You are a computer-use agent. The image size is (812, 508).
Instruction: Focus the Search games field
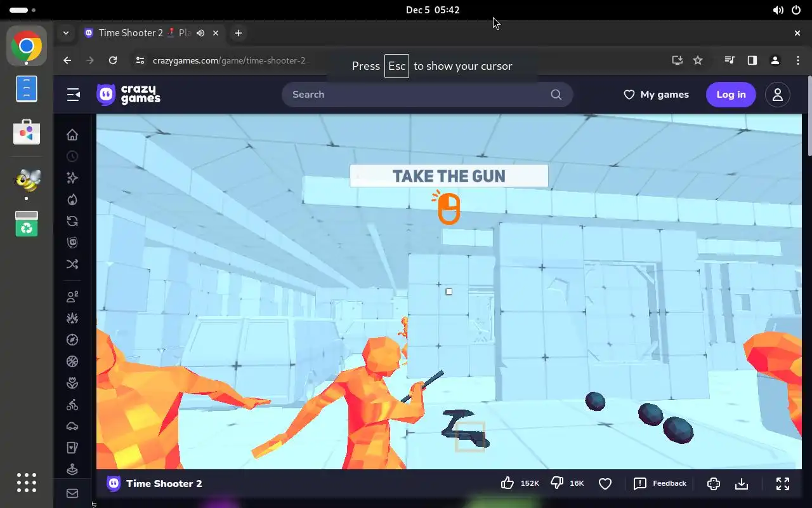427,95
